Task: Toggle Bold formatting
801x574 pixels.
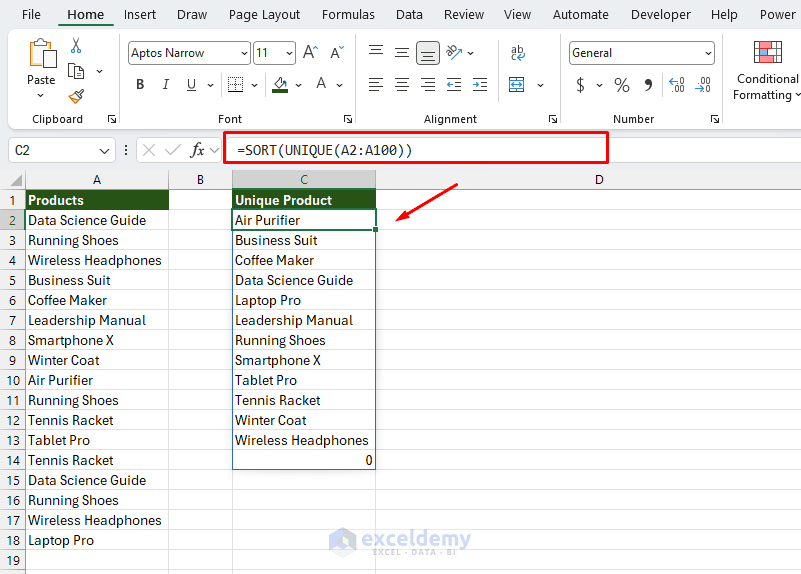Action: pyautogui.click(x=140, y=84)
